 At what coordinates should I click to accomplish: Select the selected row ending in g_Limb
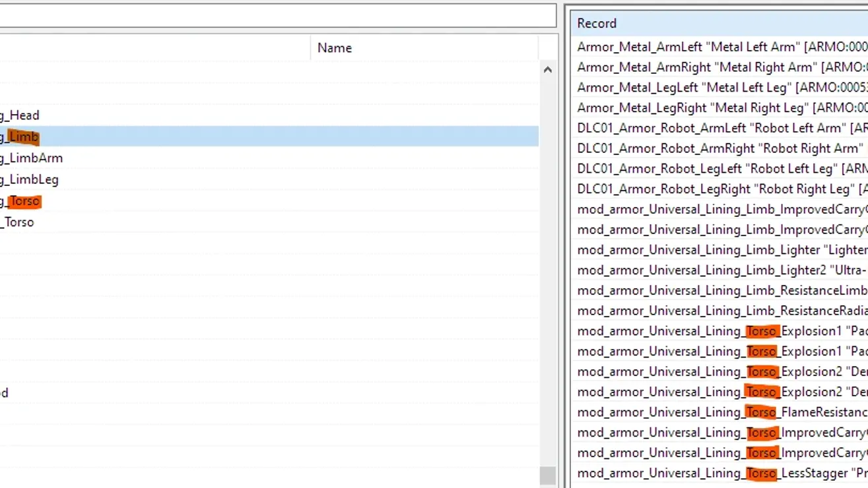point(269,137)
